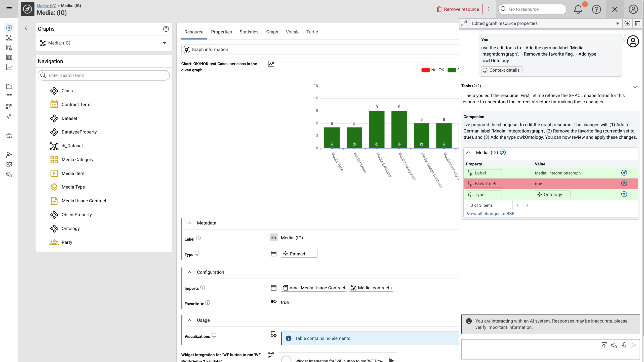Viewport: 644px width, 362px height.
Task: Collapse the Graphs side panel arrow
Action: (26, 28)
